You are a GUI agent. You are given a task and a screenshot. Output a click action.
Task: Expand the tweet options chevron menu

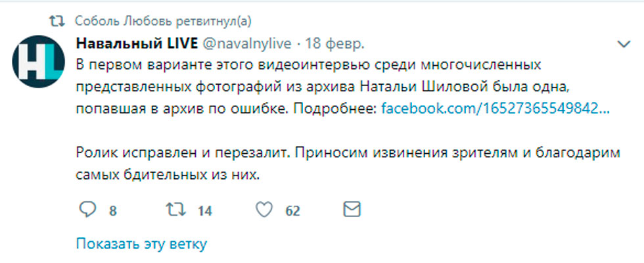pos(624,44)
